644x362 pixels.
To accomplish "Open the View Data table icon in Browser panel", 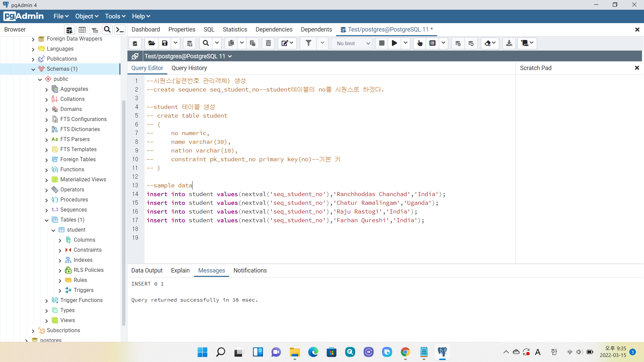I will (82, 30).
